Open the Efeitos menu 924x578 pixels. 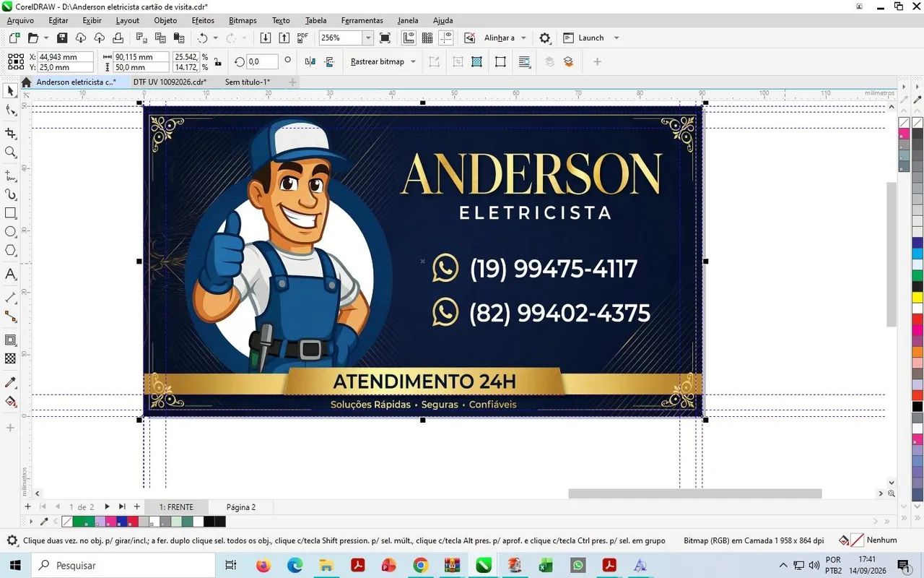203,20
